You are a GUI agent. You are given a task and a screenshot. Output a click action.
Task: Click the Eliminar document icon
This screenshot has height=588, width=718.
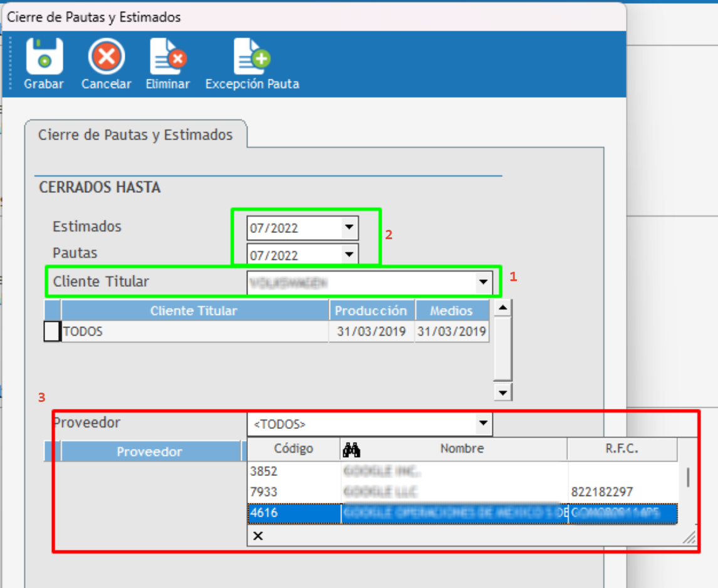click(167, 56)
